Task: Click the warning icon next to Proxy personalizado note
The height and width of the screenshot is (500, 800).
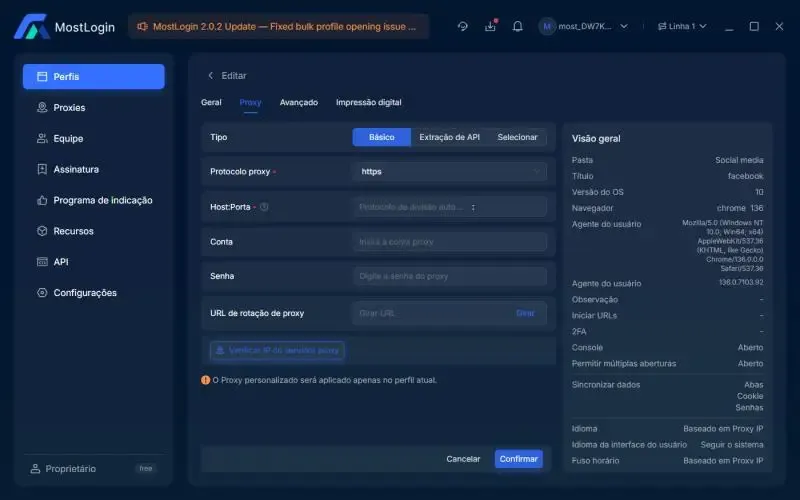Action: (206, 380)
